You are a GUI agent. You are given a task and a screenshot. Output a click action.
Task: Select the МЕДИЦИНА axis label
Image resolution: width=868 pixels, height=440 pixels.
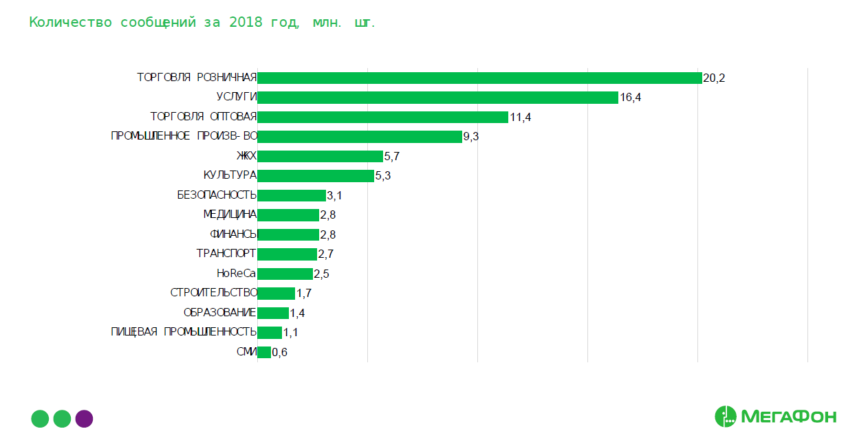point(230,214)
